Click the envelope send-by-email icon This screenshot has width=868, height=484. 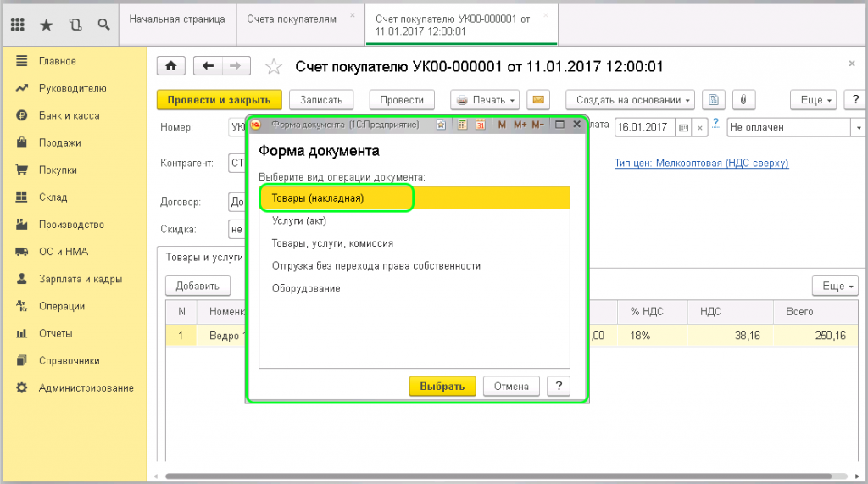tap(537, 100)
